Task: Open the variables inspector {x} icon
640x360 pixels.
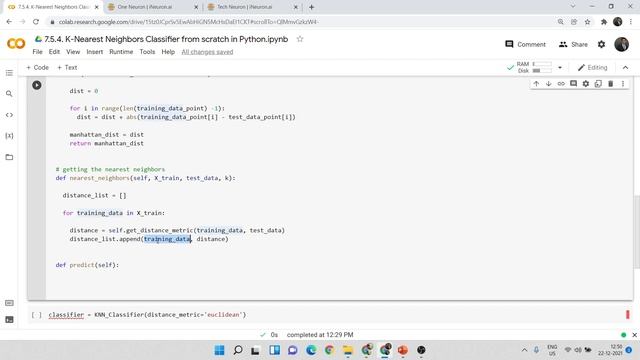Action: coord(9,136)
